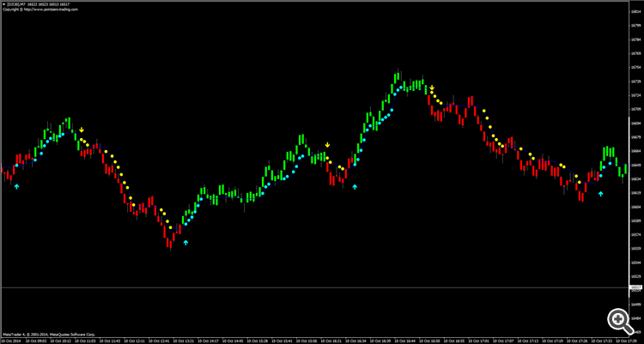Click the 16814 price scale label
Screen dimensions: 644x344
click(x=636, y=12)
